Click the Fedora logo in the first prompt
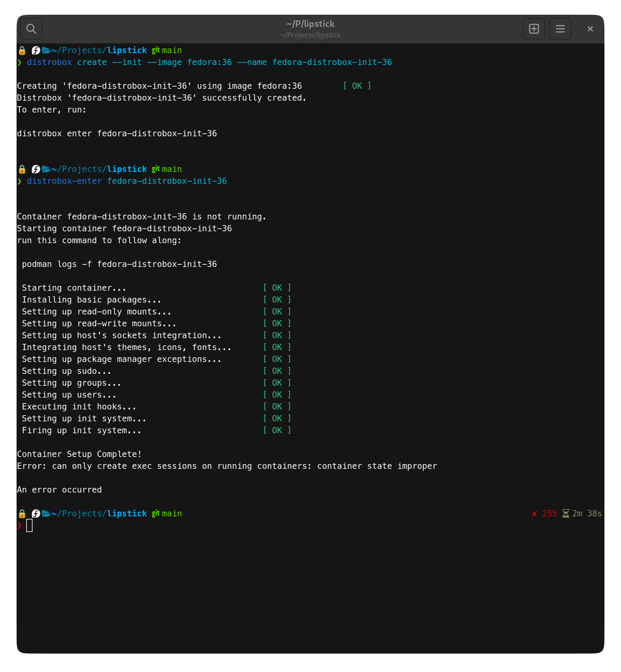Screen dimensions: 621x672 [x=35, y=50]
